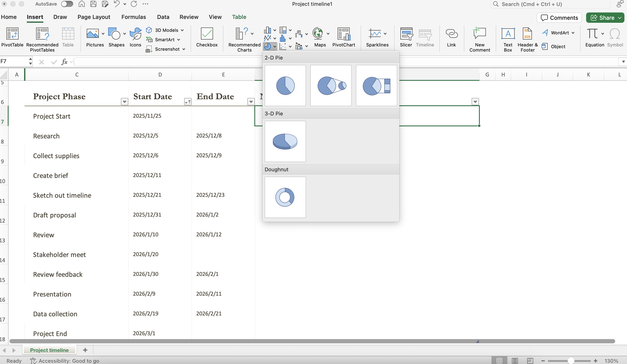Expand the 3D Models dropdown arrow
Screen dimensions: 627x364
click(x=182, y=30)
